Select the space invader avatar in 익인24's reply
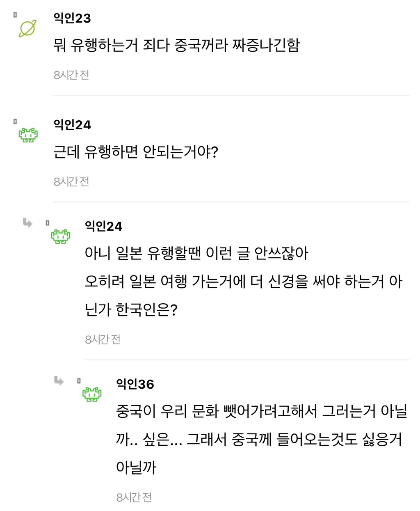 coord(61,236)
